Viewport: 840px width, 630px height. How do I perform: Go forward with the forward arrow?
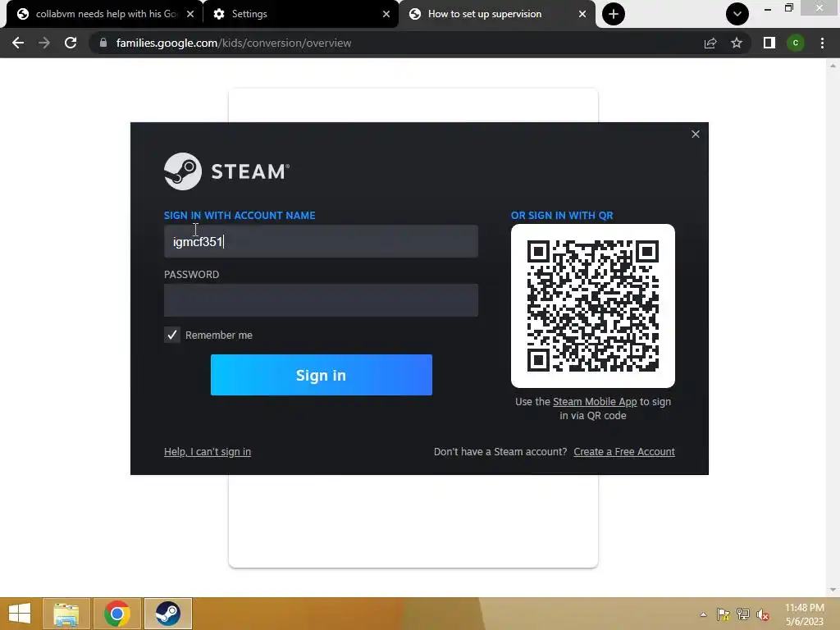44,43
